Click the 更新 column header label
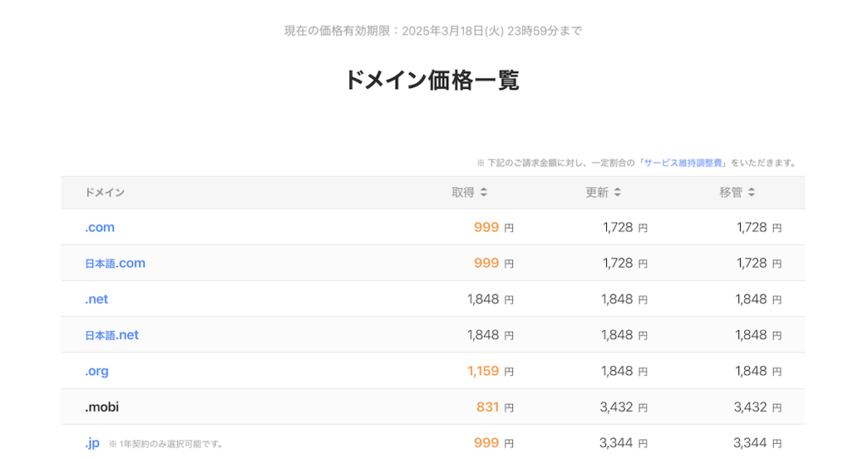Image resolution: width=868 pixels, height=459 pixels. 598,192
